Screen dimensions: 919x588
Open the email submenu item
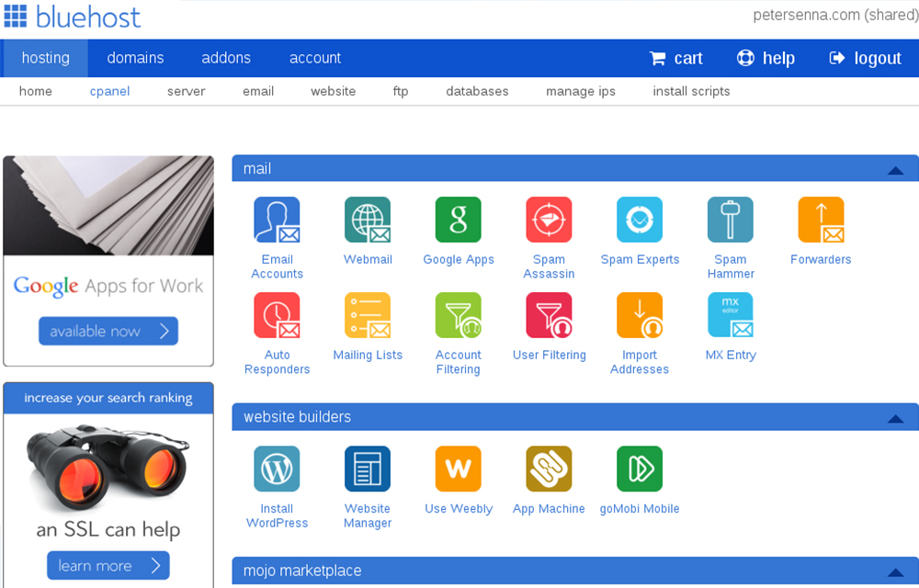[258, 91]
